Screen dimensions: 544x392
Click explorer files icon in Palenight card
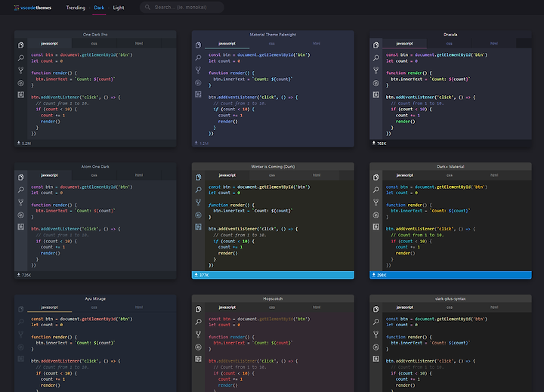pyautogui.click(x=198, y=45)
